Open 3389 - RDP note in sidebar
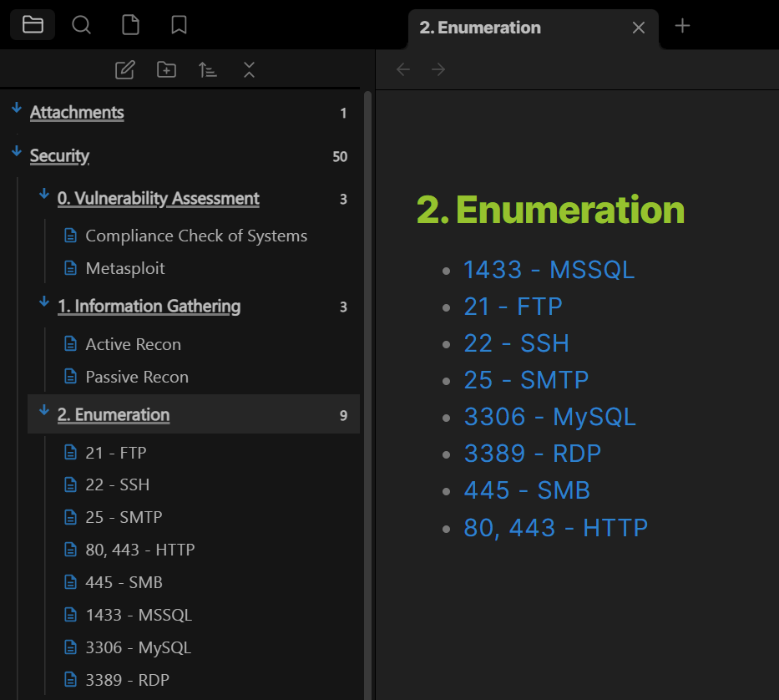The width and height of the screenshot is (779, 700). point(127,680)
